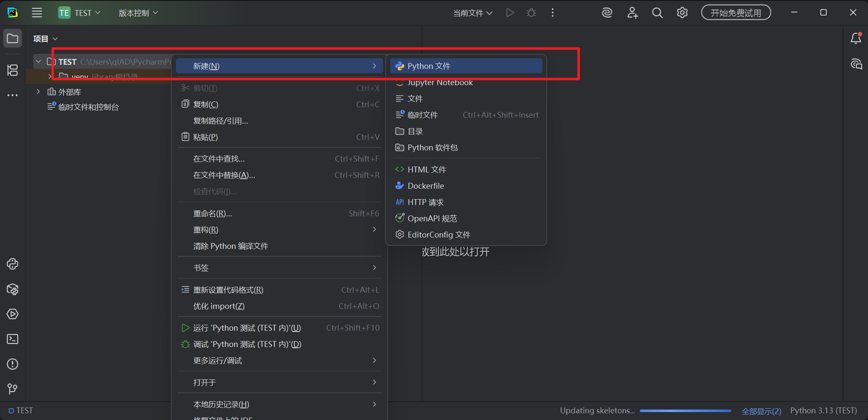Image resolution: width=868 pixels, height=420 pixels.
Task: Expand the 外部库 node
Action: coord(38,91)
